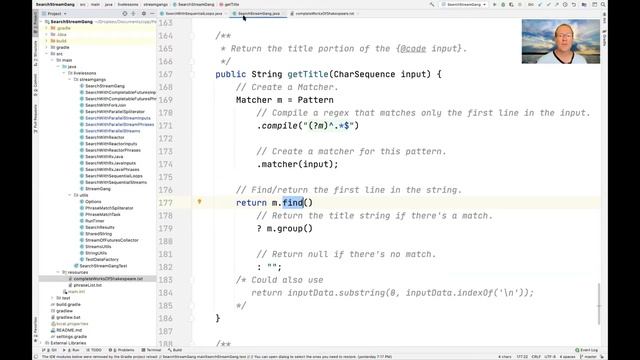Viewport: 640px width, 360px height.
Task: Open the TODO tool window tab
Action: [93, 350]
